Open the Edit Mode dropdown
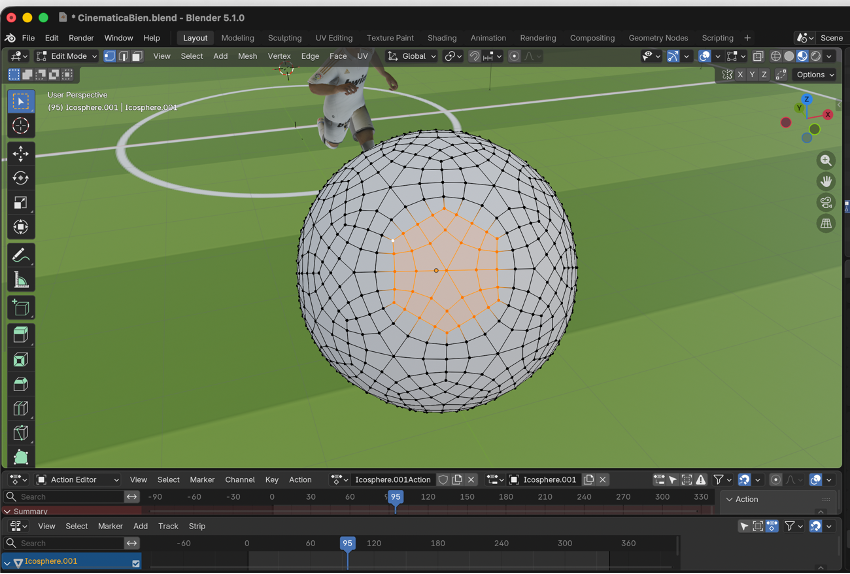 (64, 56)
